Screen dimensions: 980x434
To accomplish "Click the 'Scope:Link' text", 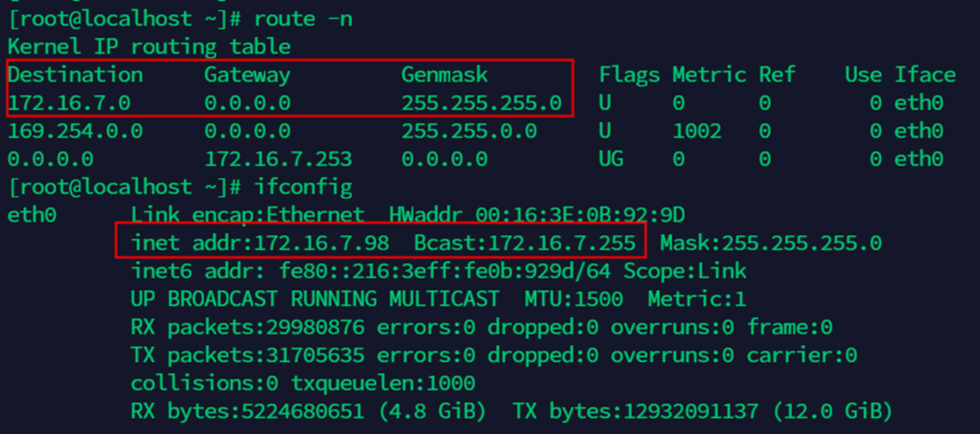I will pyautogui.click(x=684, y=271).
